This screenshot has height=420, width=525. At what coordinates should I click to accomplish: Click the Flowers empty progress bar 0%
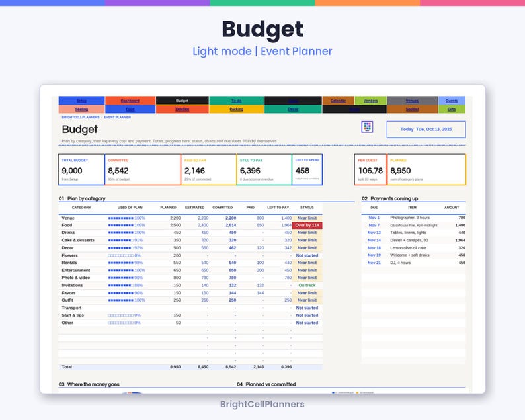coord(124,255)
